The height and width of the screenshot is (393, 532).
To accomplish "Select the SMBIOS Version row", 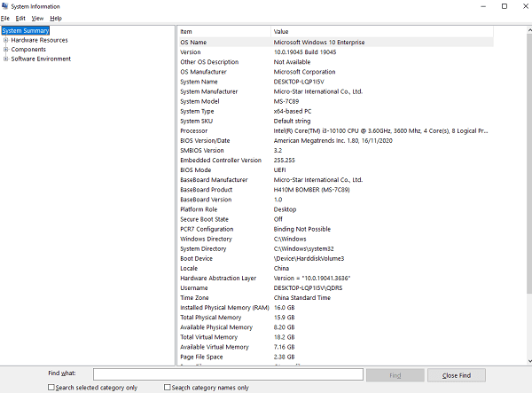I will [335, 150].
